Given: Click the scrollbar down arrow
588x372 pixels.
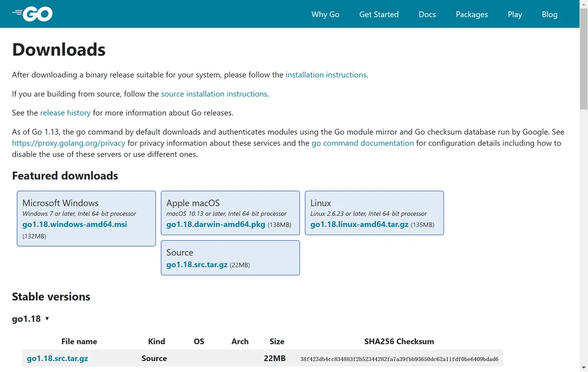Looking at the screenshot, I should (x=584, y=368).
